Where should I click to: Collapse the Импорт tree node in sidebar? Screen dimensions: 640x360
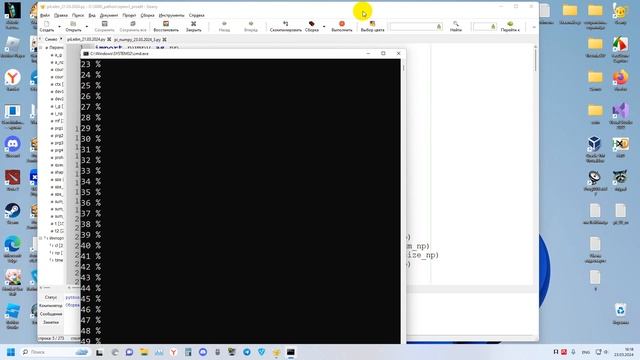pos(41,238)
